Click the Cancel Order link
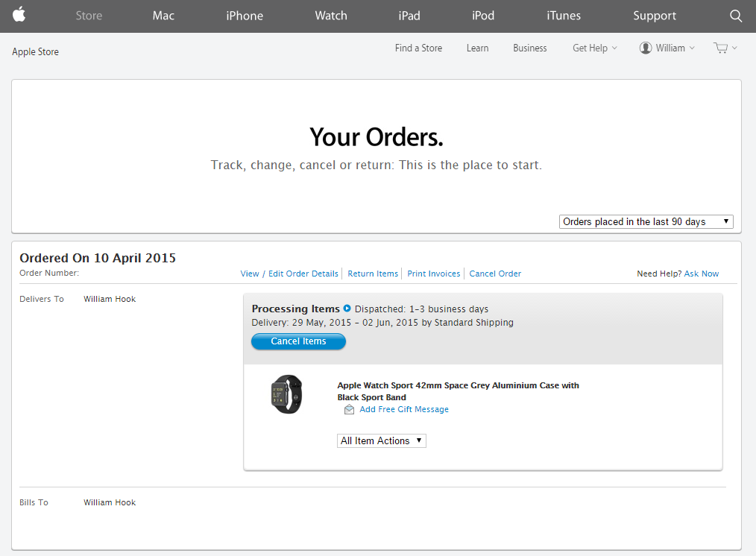Image resolution: width=756 pixels, height=556 pixels. click(x=495, y=274)
